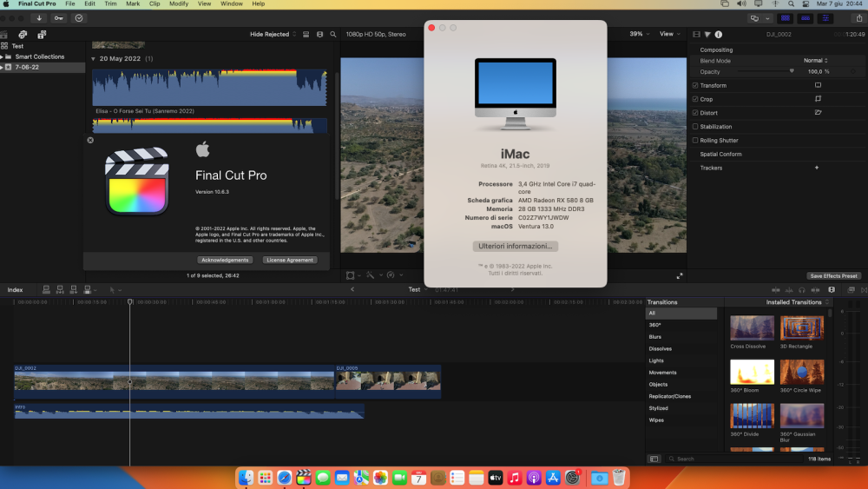Toggle audio skimming waveform icon
868x489 pixels.
coord(789,289)
